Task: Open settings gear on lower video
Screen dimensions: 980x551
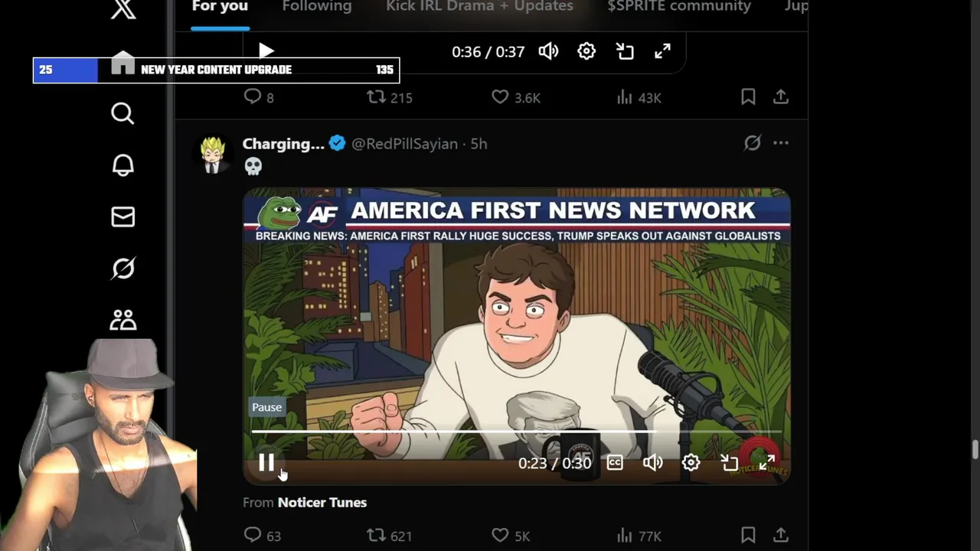Action: [x=691, y=462]
